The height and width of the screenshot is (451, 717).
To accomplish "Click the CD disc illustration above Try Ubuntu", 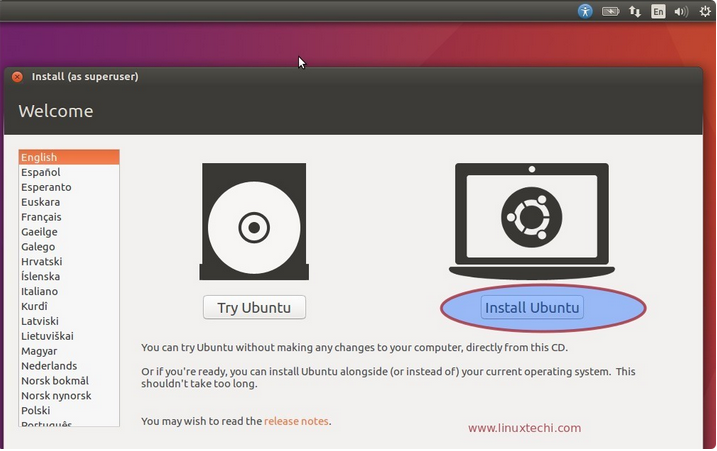I will 254,221.
